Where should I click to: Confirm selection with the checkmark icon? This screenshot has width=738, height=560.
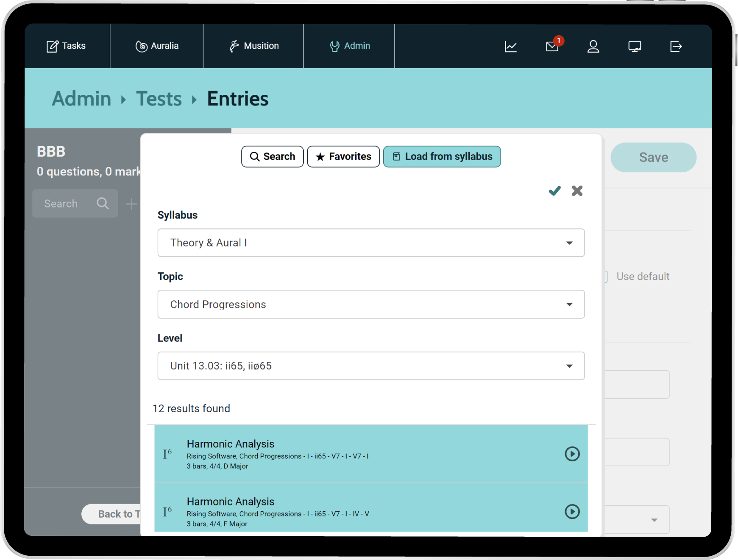click(554, 191)
